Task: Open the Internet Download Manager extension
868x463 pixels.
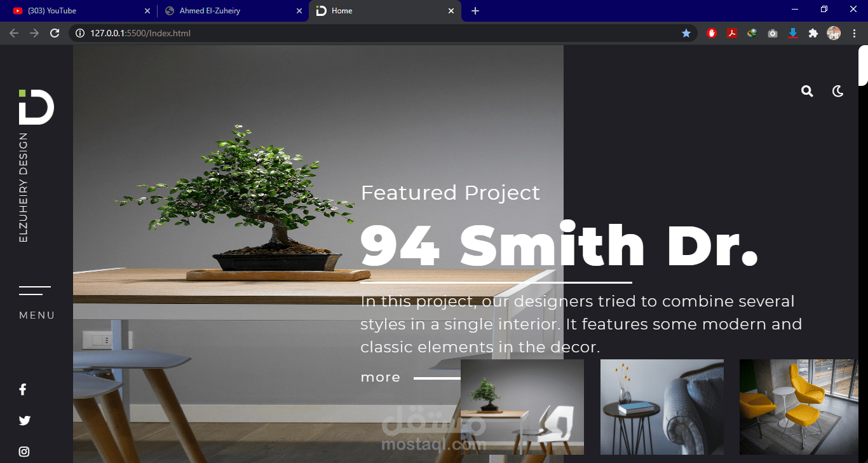Action: (752, 33)
